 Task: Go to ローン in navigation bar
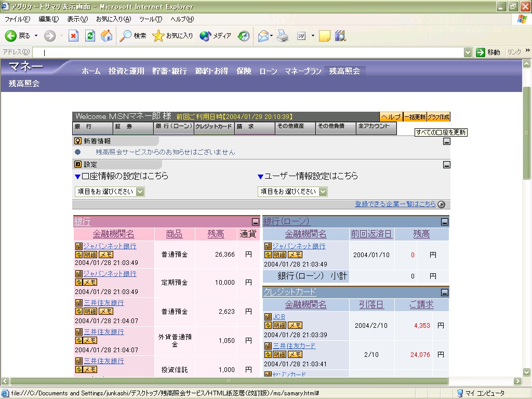[268, 71]
